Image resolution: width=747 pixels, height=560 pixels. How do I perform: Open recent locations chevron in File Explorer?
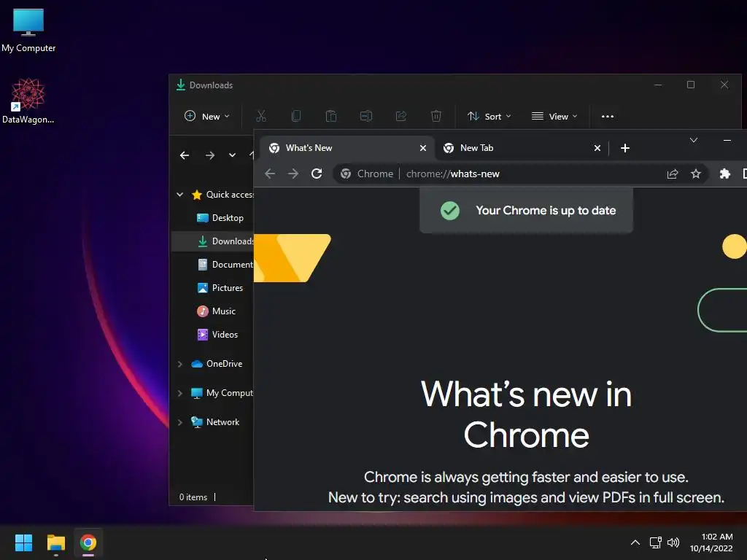(232, 155)
